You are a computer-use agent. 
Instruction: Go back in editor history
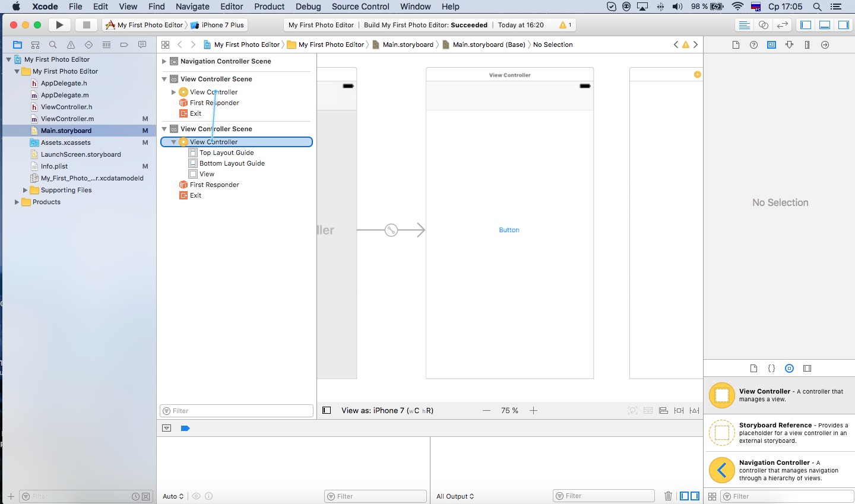pyautogui.click(x=179, y=45)
